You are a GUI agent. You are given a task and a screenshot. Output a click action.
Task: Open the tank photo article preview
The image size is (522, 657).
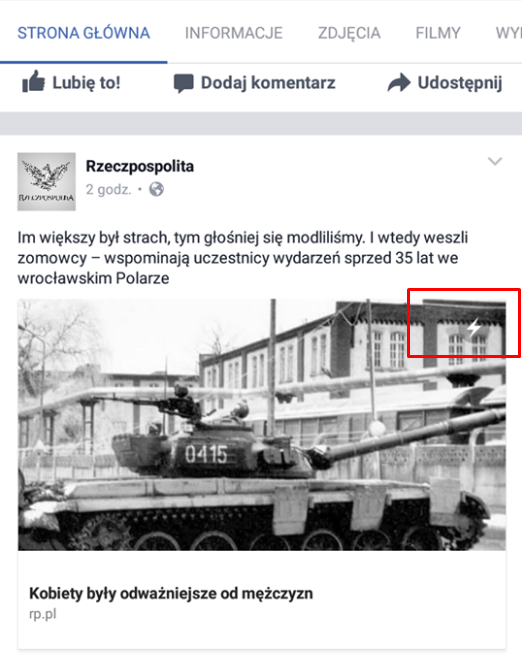[262, 425]
